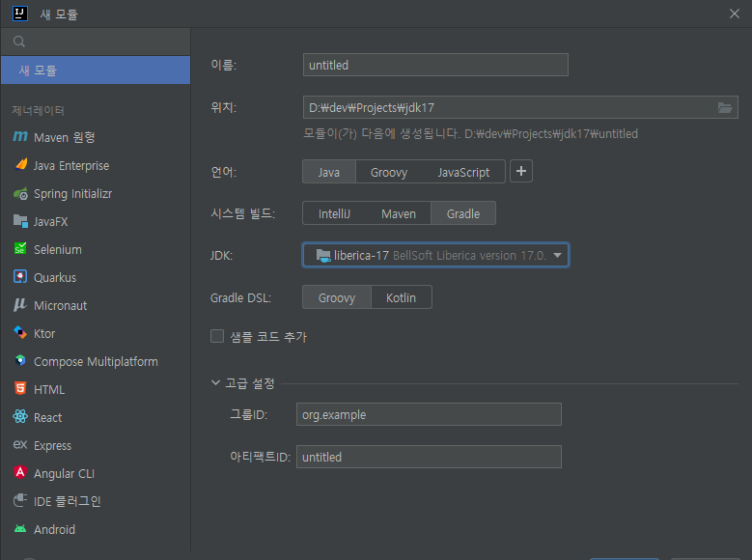
Task: Choose the IDE 플러그인 generator
Action: 96,501
